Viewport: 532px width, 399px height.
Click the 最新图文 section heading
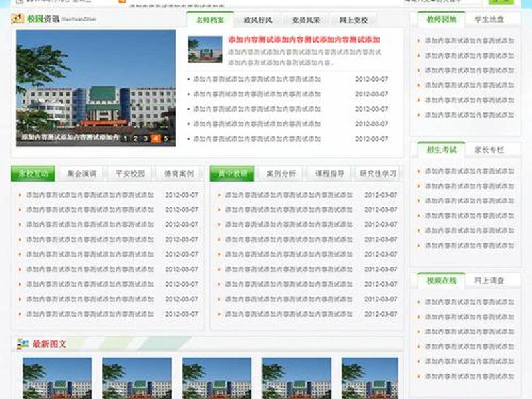[x=49, y=344]
